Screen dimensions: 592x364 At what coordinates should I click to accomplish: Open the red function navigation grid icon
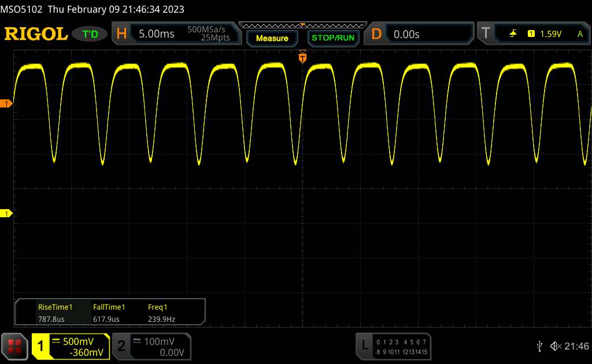point(15,346)
